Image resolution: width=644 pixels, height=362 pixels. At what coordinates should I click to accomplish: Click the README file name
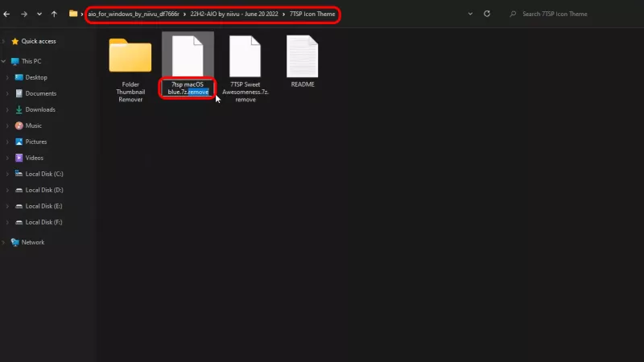point(303,84)
